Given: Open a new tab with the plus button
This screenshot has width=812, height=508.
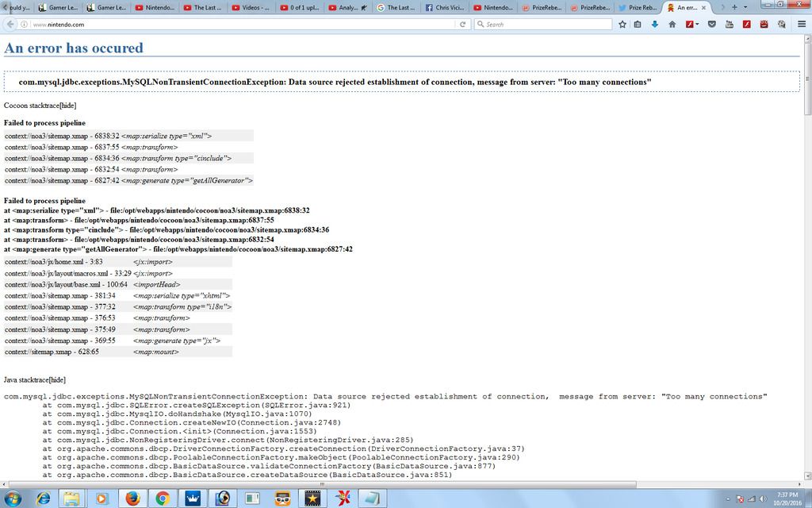Looking at the screenshot, I should point(734,7).
